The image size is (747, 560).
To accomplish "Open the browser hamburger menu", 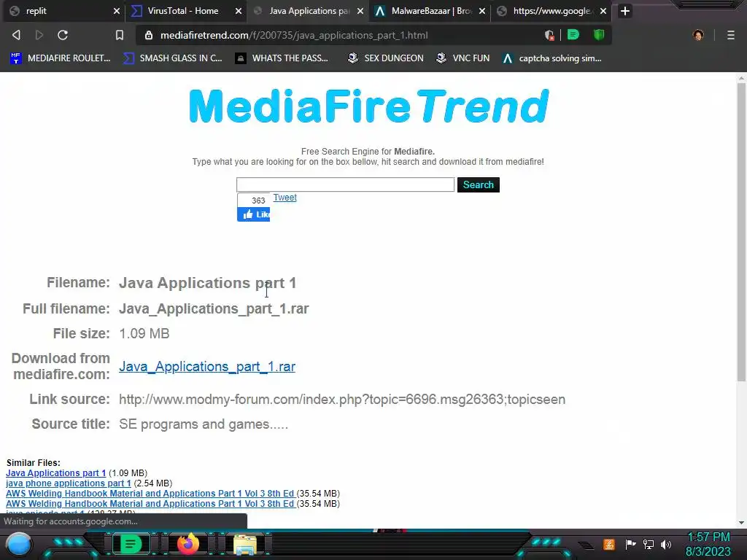I will click(x=731, y=35).
